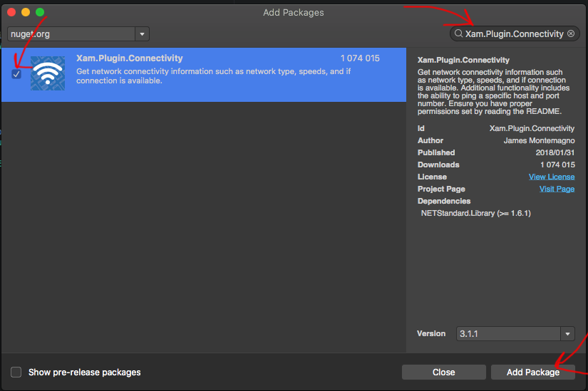Open the Visit Page link

click(557, 189)
